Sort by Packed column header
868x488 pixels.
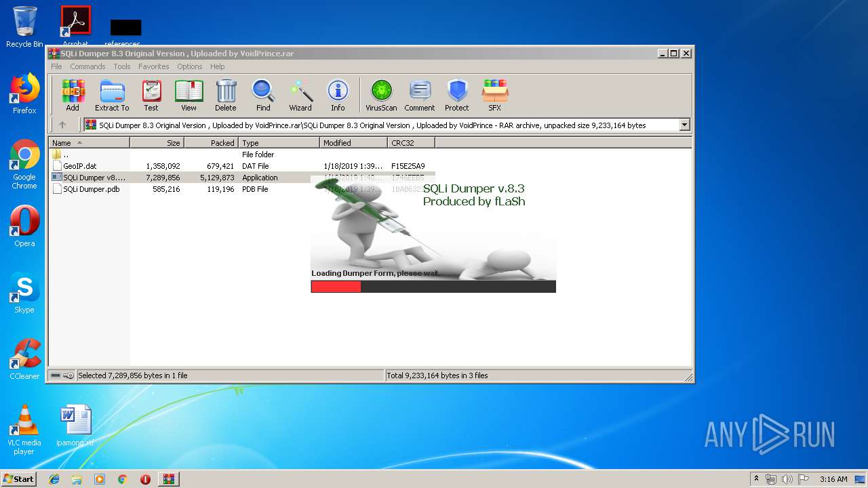click(x=211, y=143)
